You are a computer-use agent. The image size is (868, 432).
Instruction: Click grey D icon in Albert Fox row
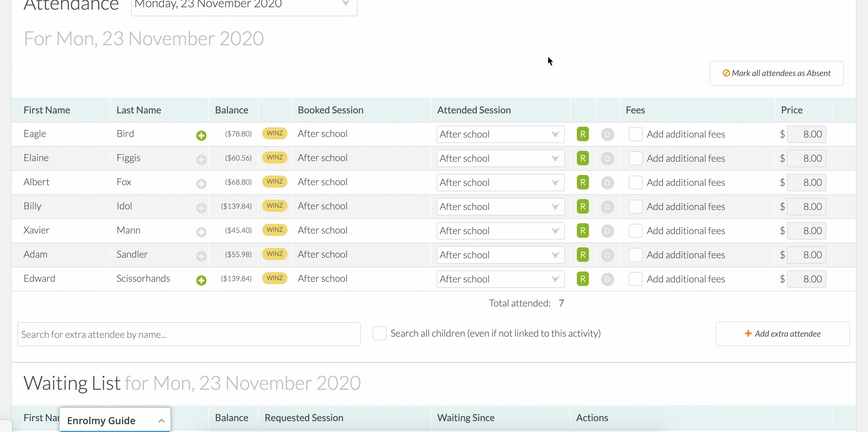coord(607,183)
